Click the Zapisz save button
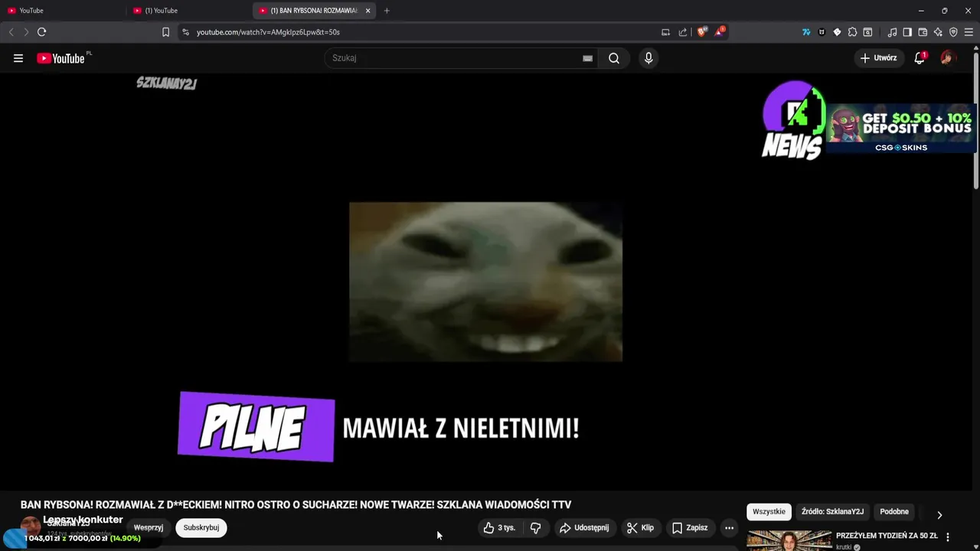This screenshot has height=551, width=980. [690, 528]
